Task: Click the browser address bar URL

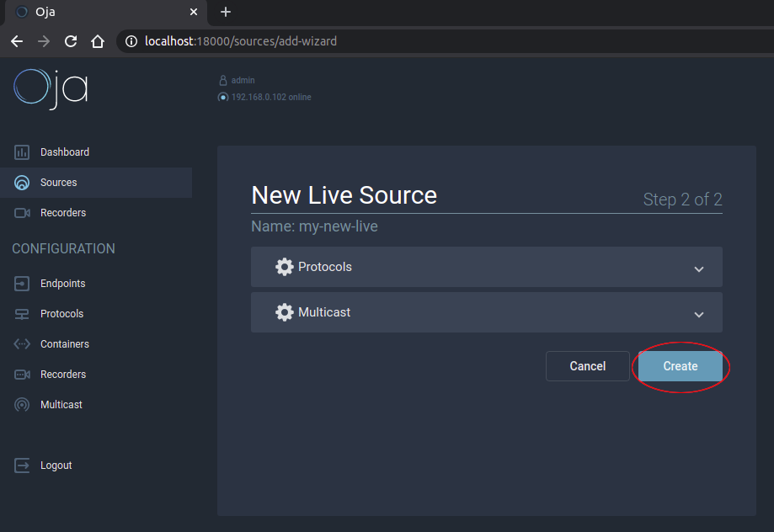Action: pyautogui.click(x=241, y=41)
